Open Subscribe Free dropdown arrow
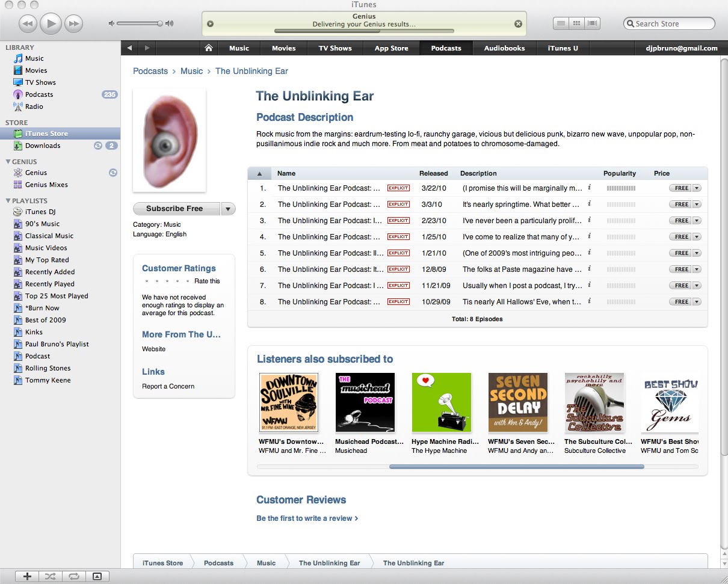 coord(229,209)
